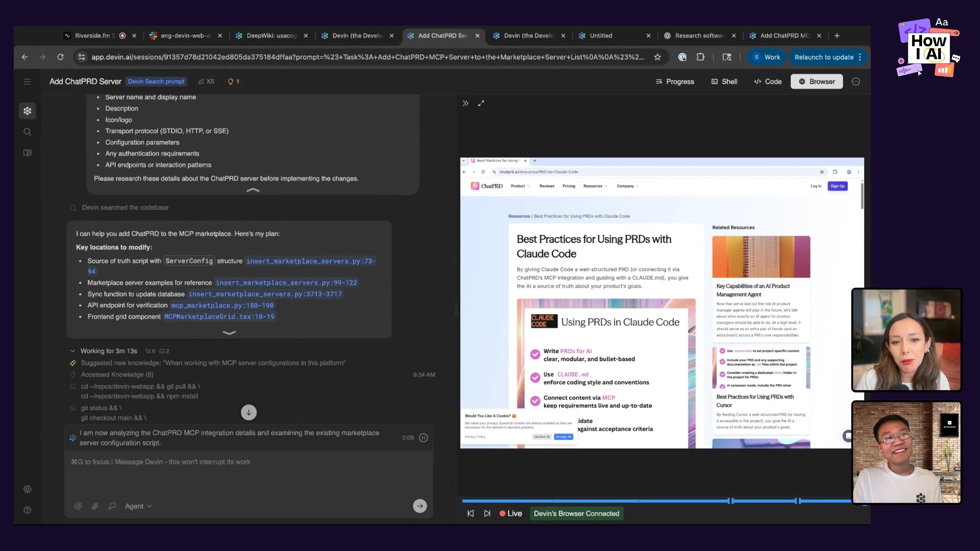Open the Agent mode dropdown

[x=138, y=506]
